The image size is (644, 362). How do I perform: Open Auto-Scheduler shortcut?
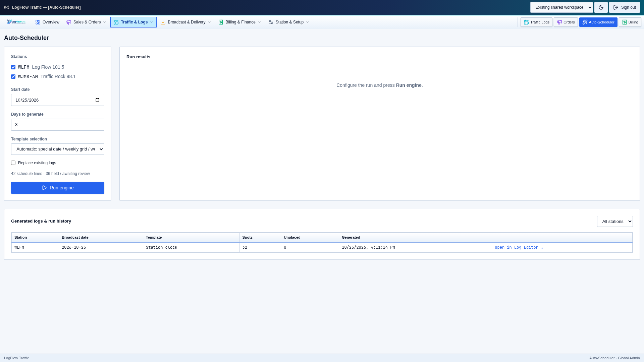coord(598,22)
